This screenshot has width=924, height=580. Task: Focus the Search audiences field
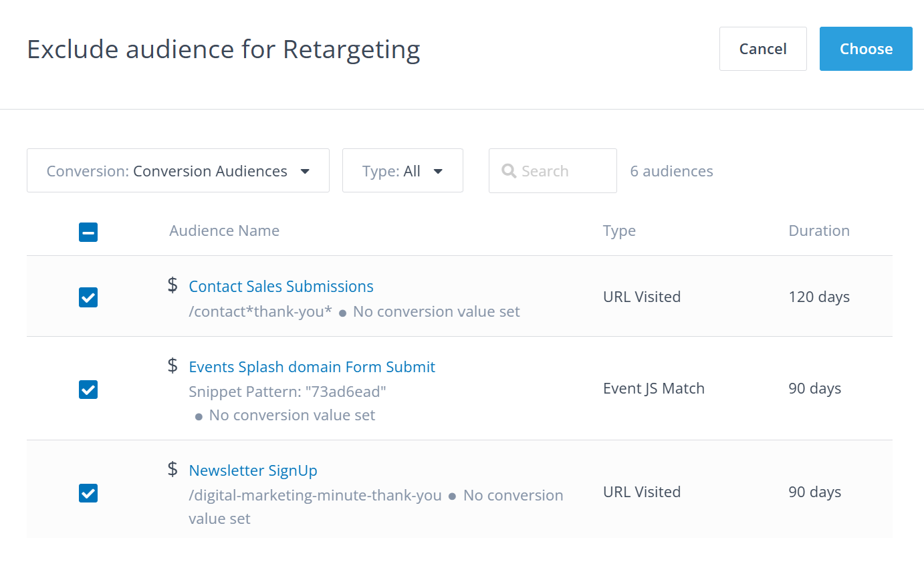tap(552, 170)
